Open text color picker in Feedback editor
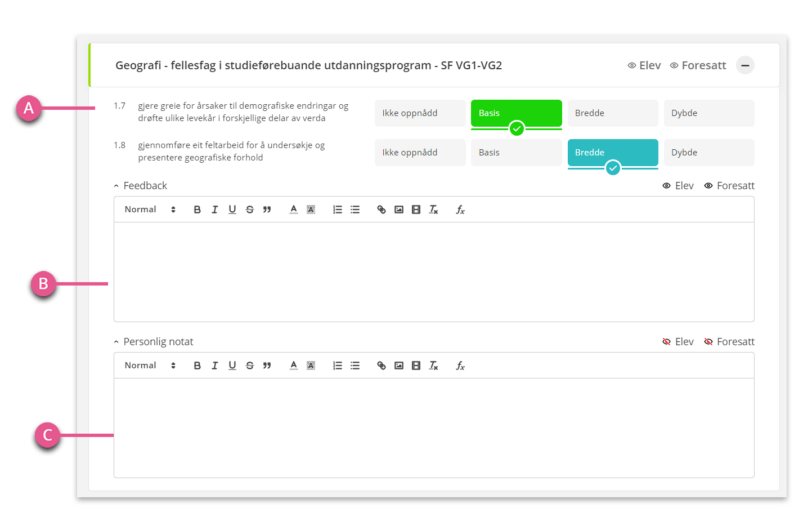 point(294,209)
